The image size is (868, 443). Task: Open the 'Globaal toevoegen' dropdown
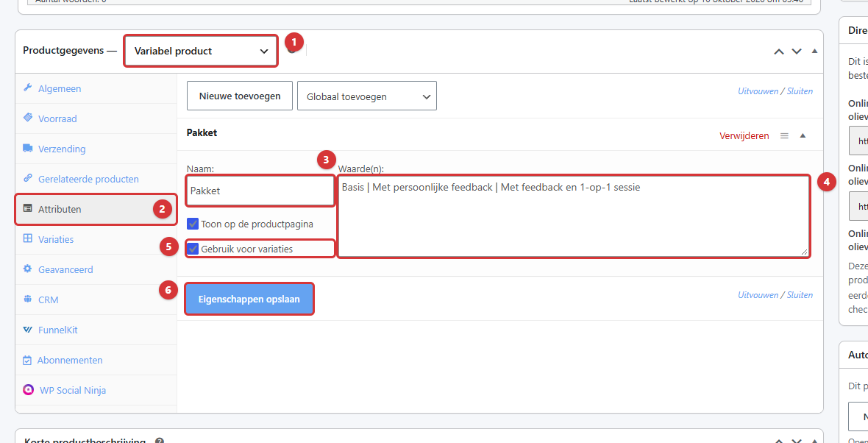pos(367,96)
